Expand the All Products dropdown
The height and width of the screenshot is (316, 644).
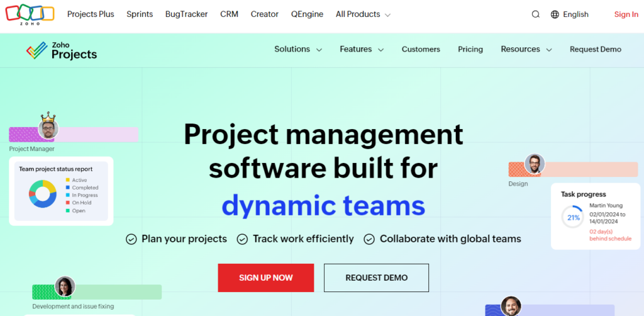coord(363,14)
